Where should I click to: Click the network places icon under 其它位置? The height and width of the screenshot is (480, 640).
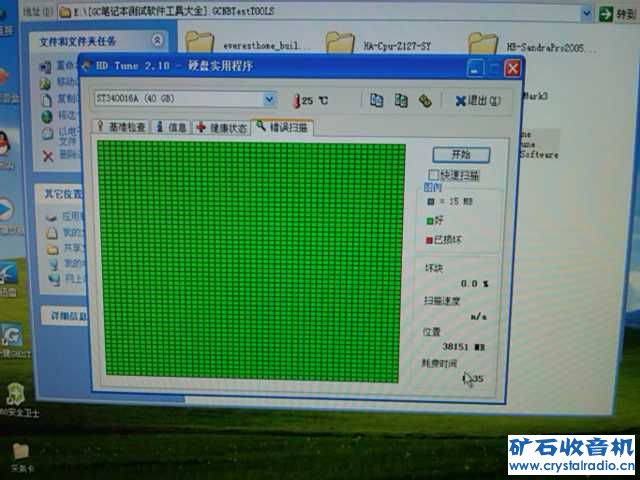point(54,279)
